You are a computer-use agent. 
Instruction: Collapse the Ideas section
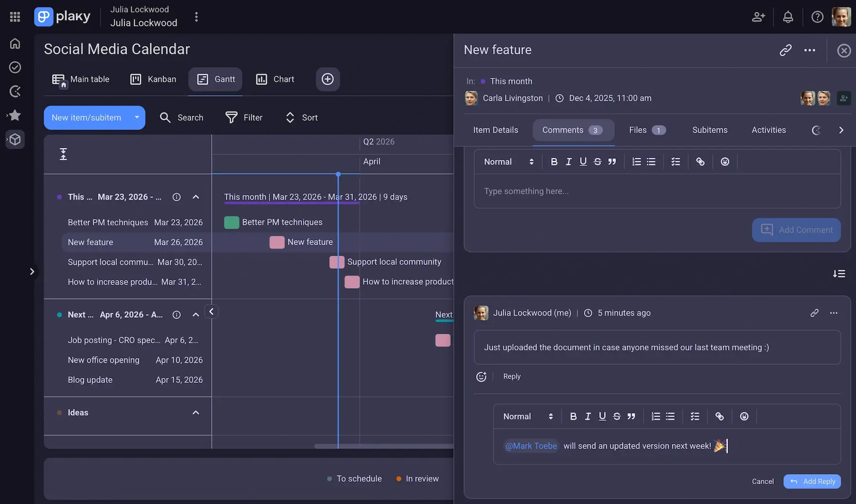(x=196, y=413)
